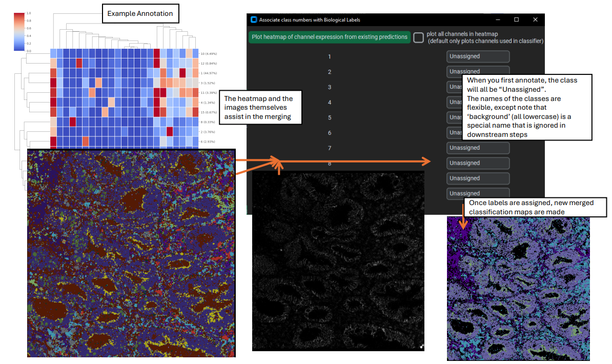Click the colorful classification map image

point(131,253)
